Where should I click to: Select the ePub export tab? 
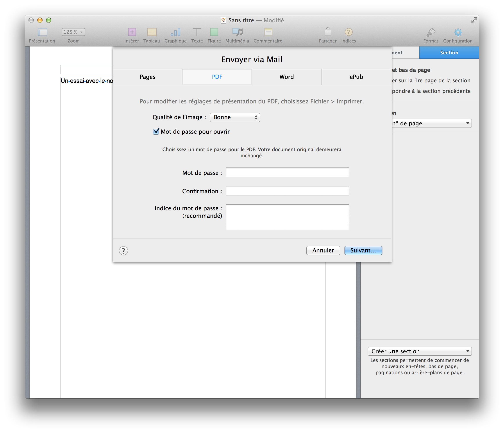click(356, 77)
